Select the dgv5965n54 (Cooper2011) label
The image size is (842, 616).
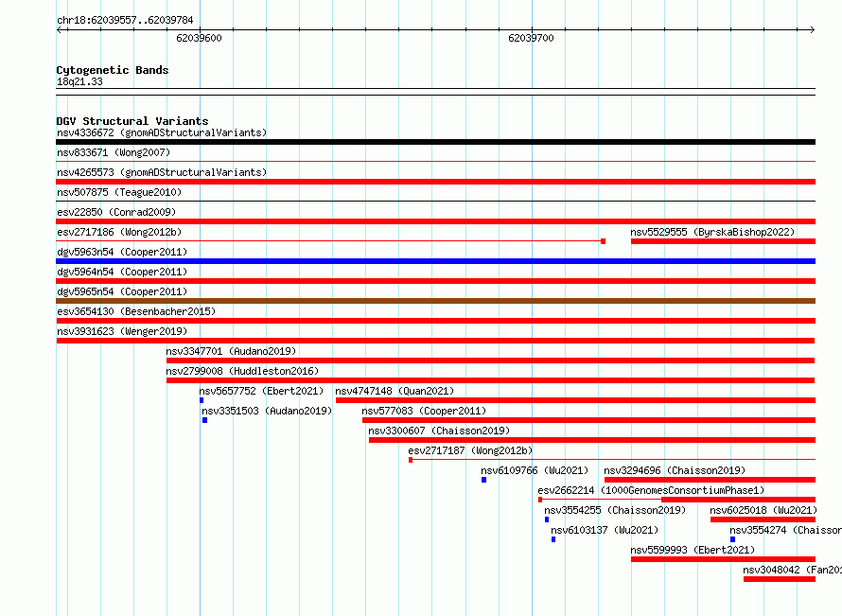coord(122,291)
